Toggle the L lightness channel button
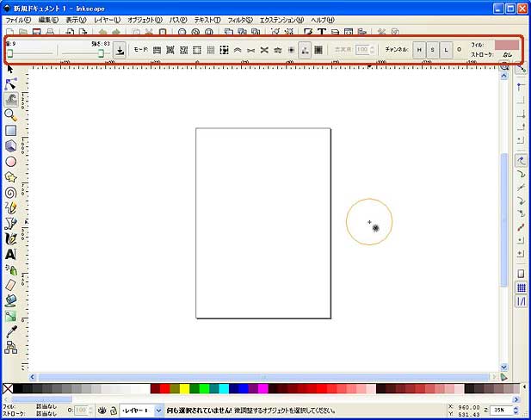This screenshot has height=420, width=531. coord(446,50)
